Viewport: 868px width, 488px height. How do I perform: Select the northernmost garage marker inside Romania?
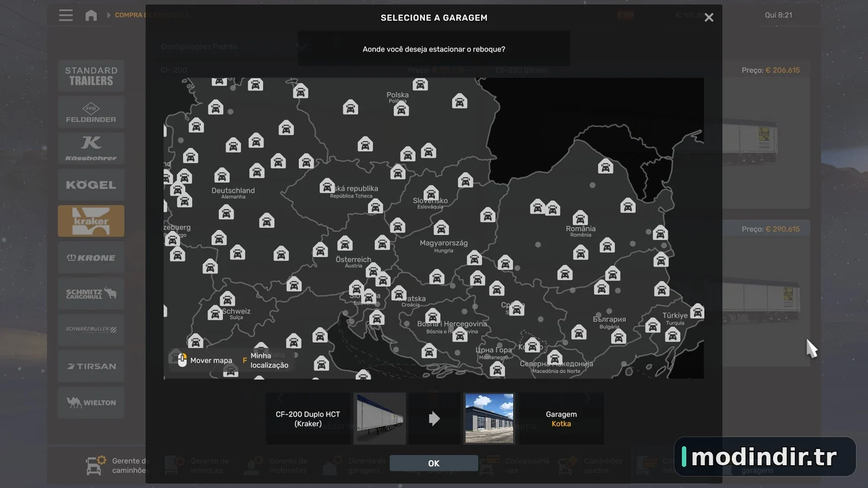pyautogui.click(x=605, y=166)
